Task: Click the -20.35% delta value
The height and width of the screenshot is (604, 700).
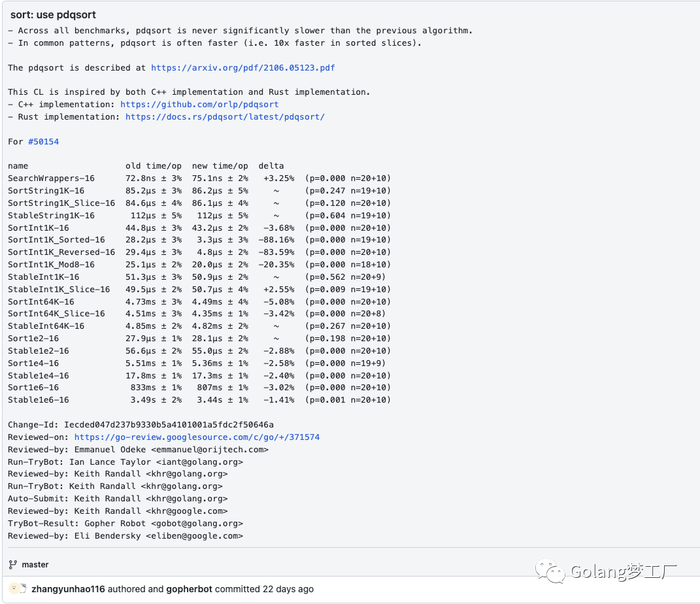Action: (276, 265)
